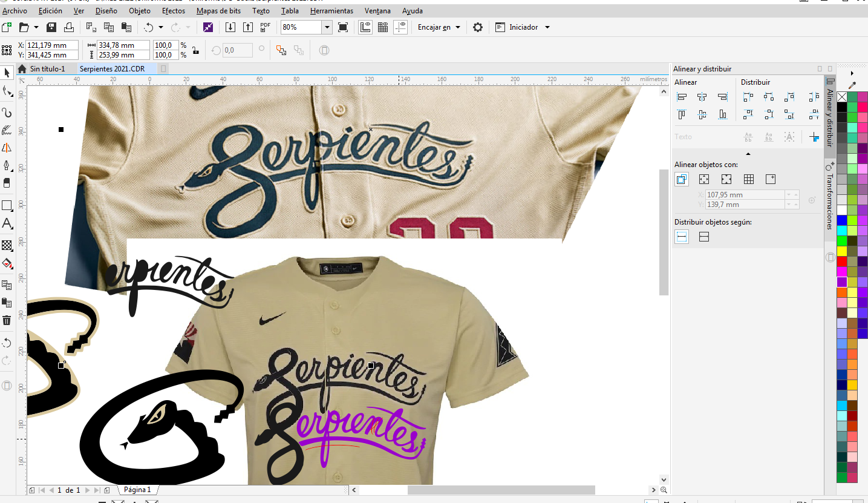Select the Artistic Media tool
The height and width of the screenshot is (503, 868).
click(x=7, y=130)
